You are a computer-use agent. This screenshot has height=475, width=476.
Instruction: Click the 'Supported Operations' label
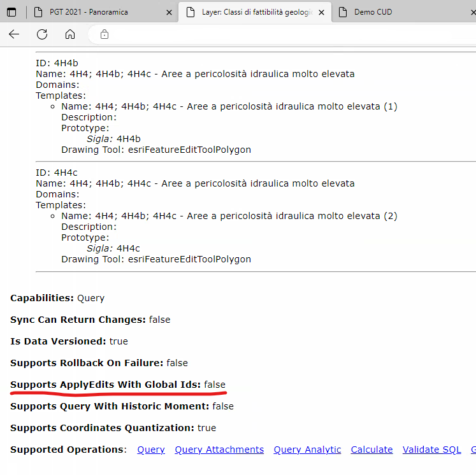tap(68, 450)
